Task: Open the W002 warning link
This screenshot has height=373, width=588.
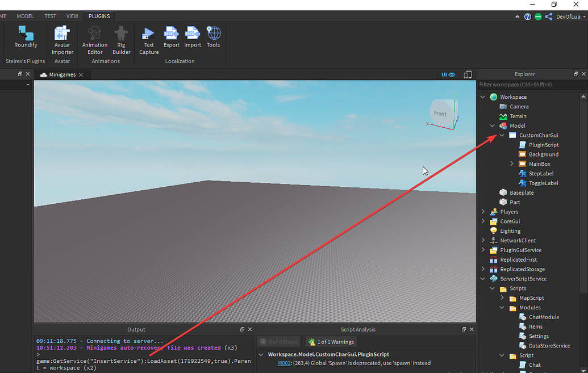Action: point(283,362)
